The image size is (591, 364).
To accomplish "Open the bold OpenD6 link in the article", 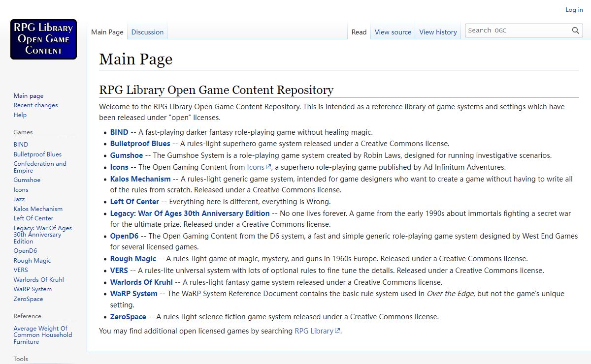I will click(x=124, y=236).
